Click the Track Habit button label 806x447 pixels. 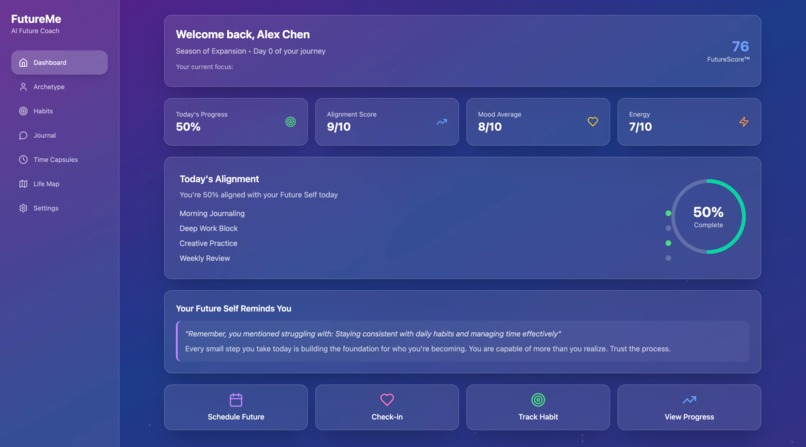click(x=538, y=417)
